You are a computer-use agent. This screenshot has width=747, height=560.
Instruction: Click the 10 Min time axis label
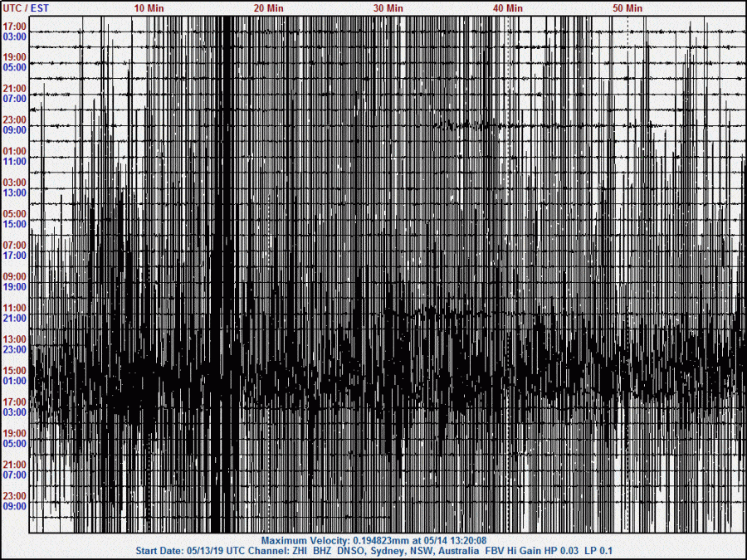coord(149,7)
